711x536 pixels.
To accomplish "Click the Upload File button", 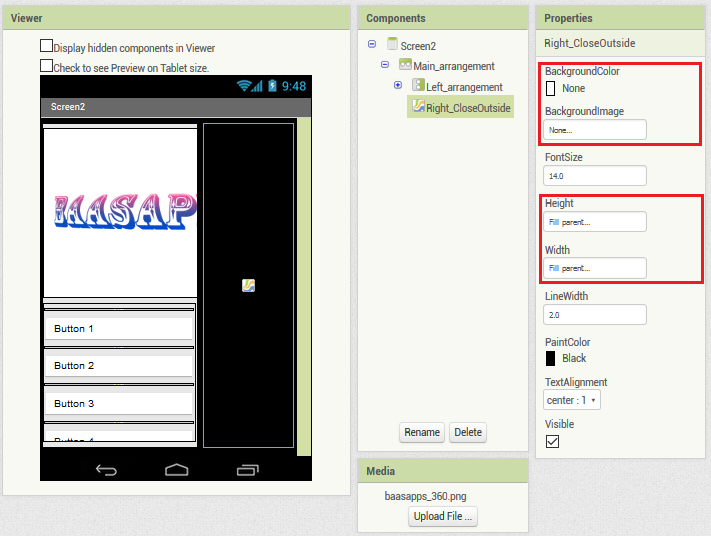I will 443,517.
